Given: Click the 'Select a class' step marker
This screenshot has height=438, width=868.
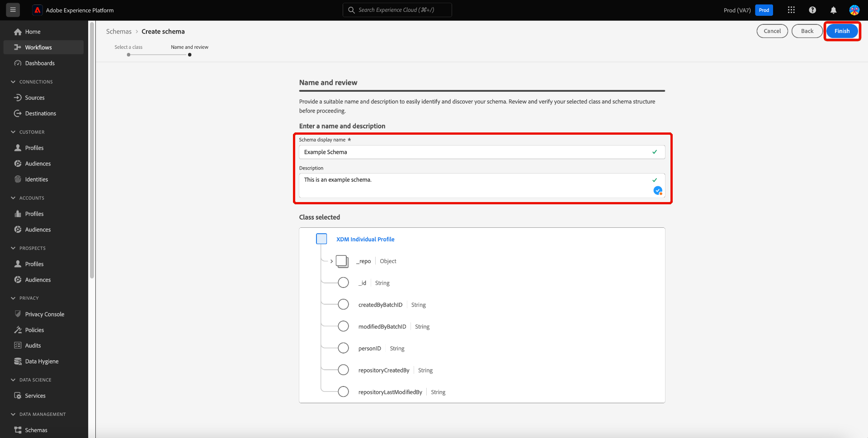Looking at the screenshot, I should click(x=129, y=55).
